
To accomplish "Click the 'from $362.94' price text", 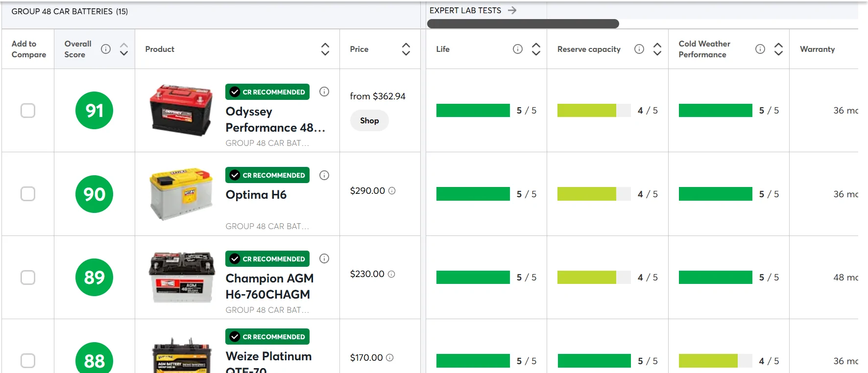I will [378, 96].
